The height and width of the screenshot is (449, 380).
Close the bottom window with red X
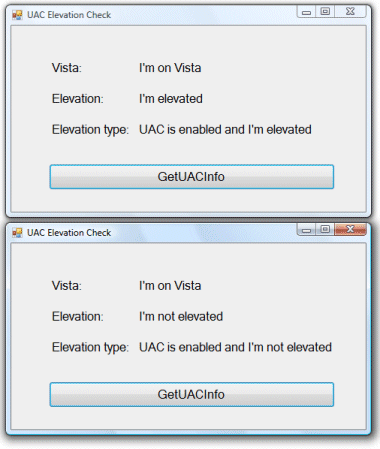tap(350, 229)
